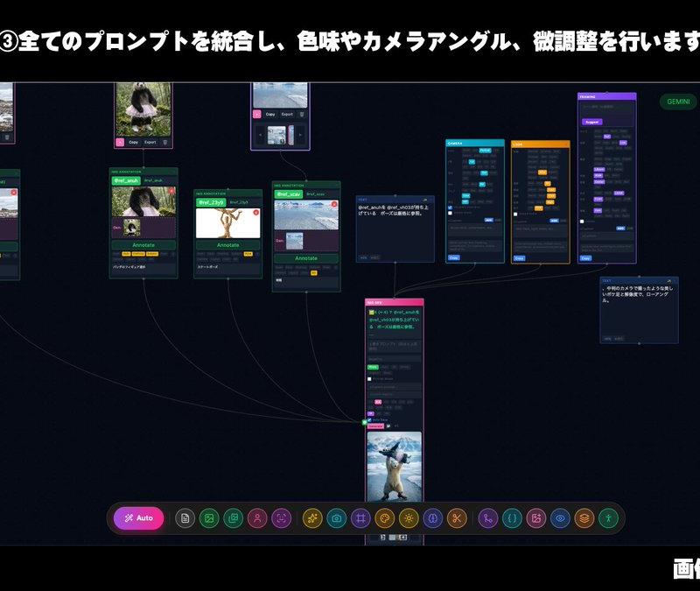
Task: Check the second, unchecked checkbox in Camera node
Action: tap(450, 213)
